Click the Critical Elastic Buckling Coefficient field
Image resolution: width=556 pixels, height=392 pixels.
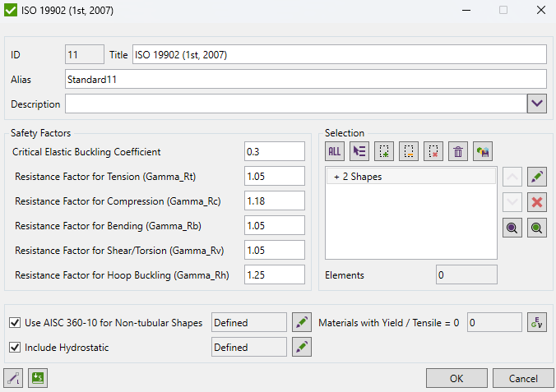[274, 152]
